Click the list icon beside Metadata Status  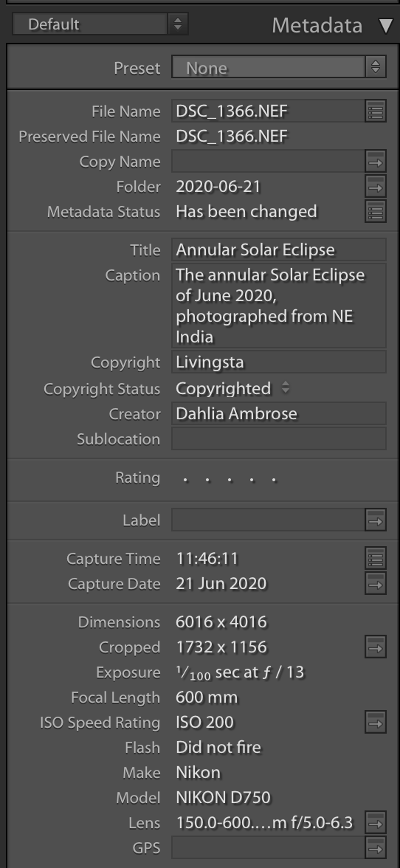tap(376, 211)
